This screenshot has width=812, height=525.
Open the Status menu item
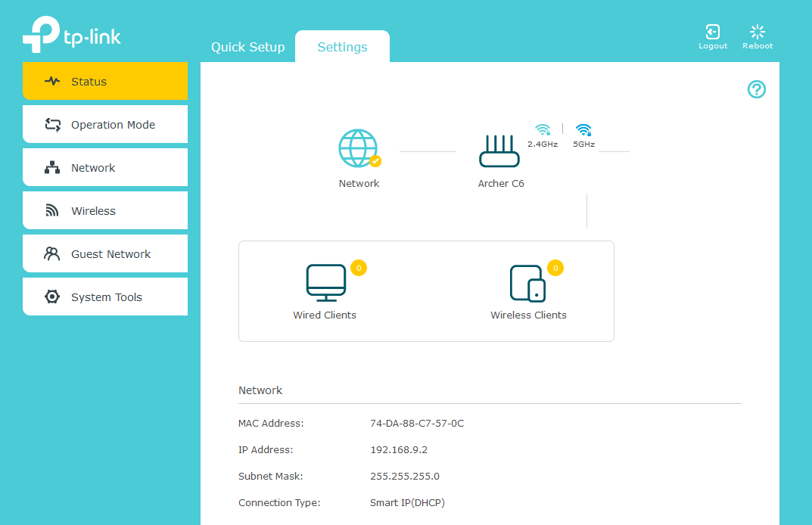coord(105,82)
